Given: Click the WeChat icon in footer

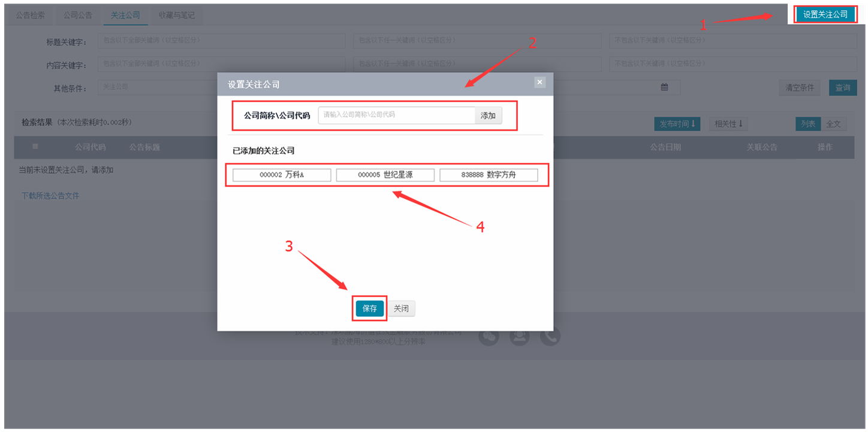Looking at the screenshot, I should (490, 337).
